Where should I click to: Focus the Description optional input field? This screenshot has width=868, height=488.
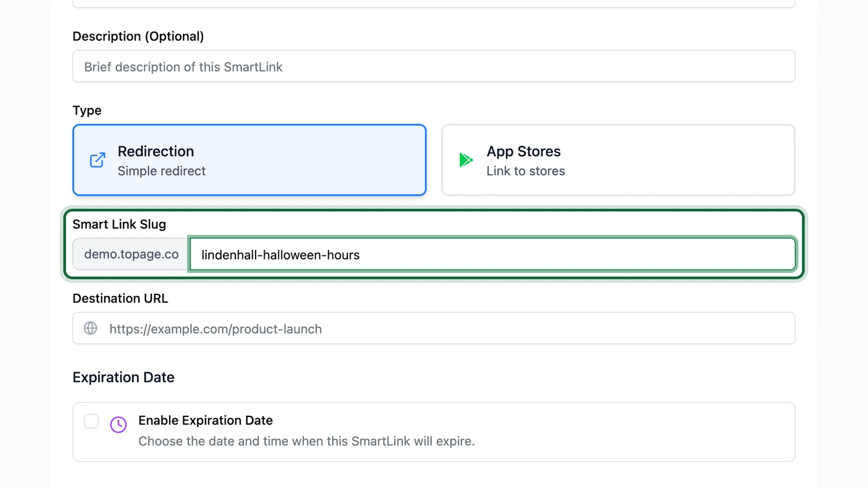point(434,66)
